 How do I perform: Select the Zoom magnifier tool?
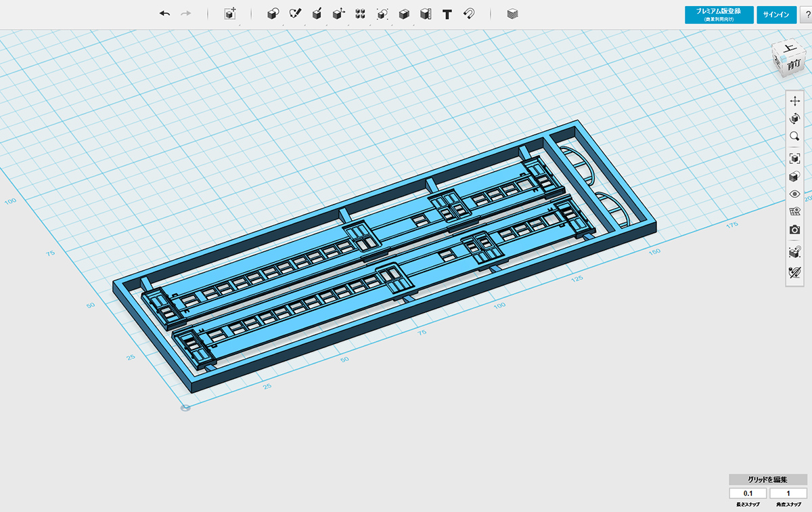point(795,137)
